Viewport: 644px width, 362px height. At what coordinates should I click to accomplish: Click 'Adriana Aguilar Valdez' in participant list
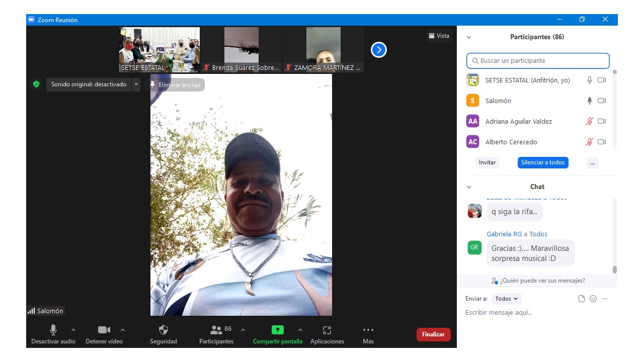point(519,121)
